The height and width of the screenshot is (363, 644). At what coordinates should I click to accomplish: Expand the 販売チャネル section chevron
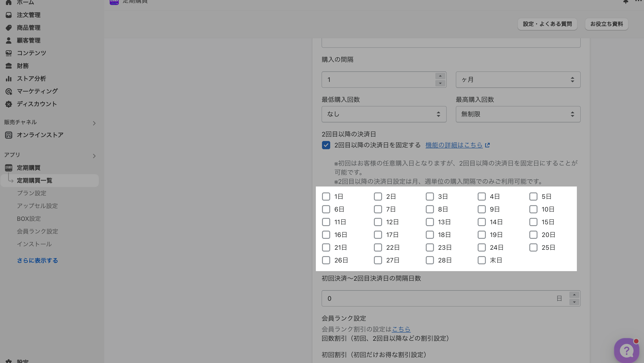pyautogui.click(x=94, y=124)
